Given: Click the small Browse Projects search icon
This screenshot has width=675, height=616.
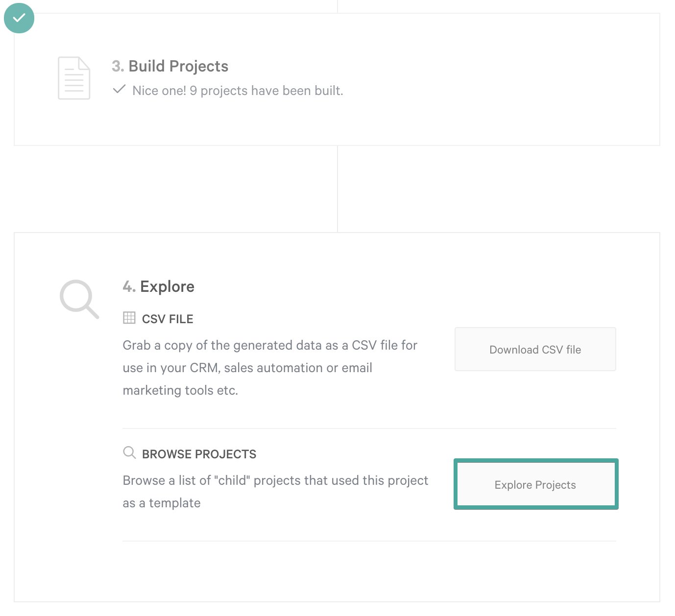Looking at the screenshot, I should pos(129,452).
